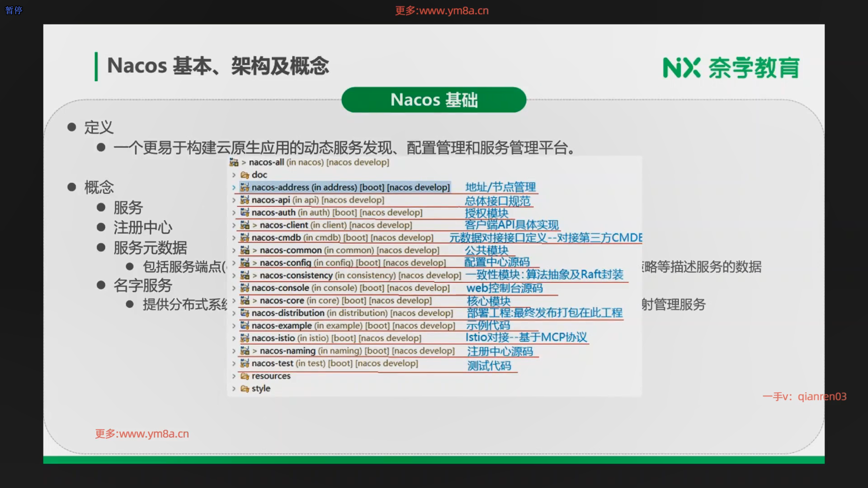868x488 pixels.
Task: Click the nacos-address project icon
Action: [x=245, y=187]
